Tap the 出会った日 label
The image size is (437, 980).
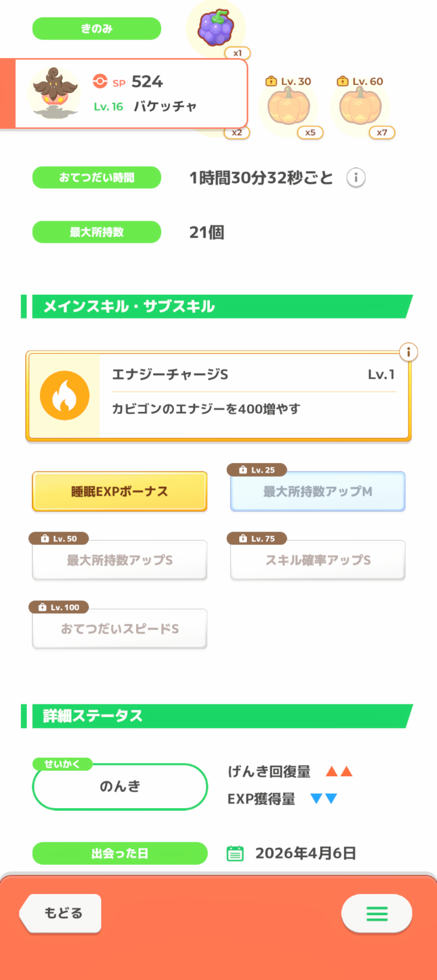[120, 853]
